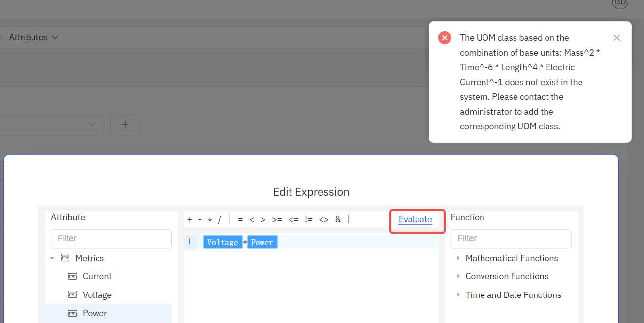Expand Conversion Functions group
Viewport: 644px width, 323px height.
coord(459,276)
